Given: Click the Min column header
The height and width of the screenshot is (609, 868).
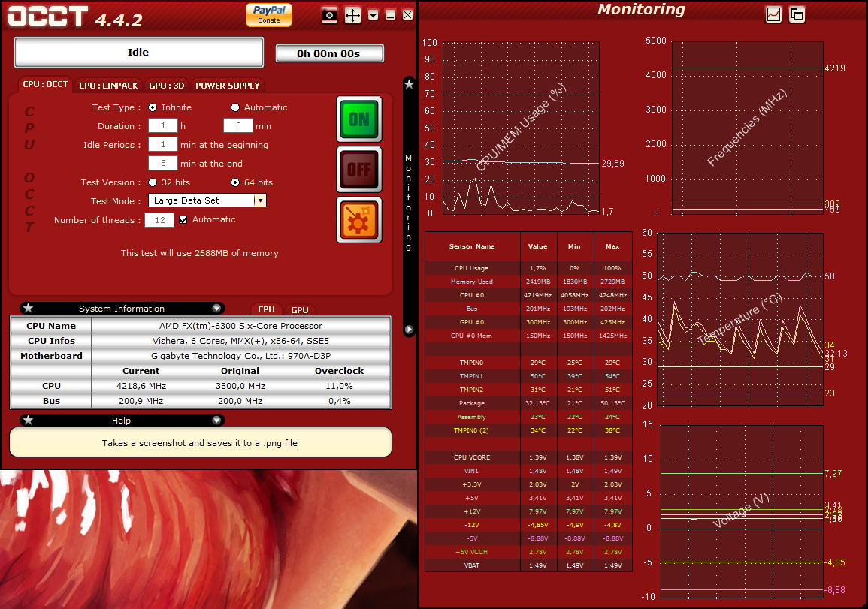Looking at the screenshot, I should [575, 246].
